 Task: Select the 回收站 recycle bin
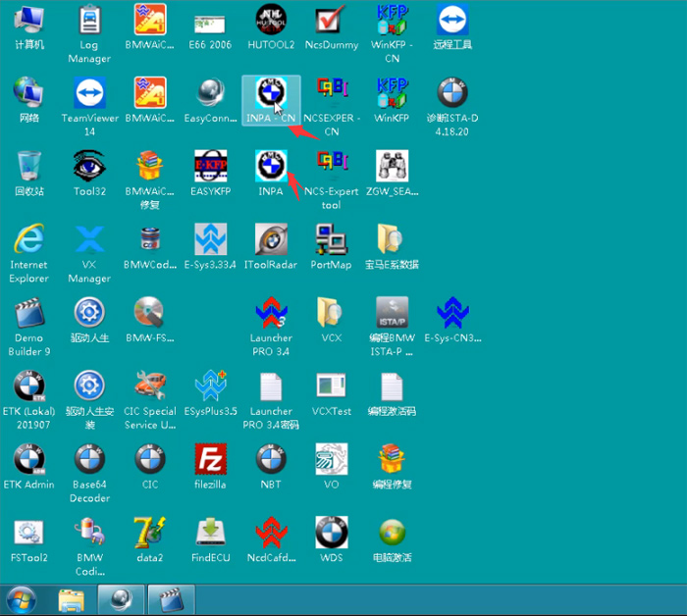(x=29, y=173)
